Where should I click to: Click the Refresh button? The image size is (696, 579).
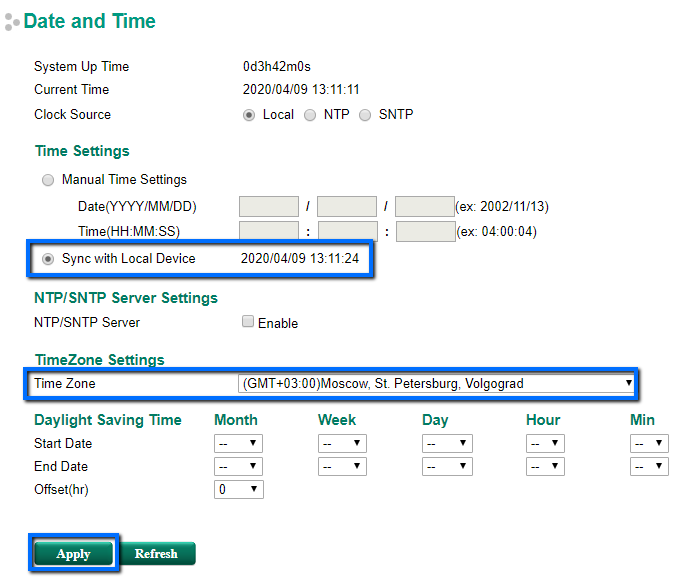pyautogui.click(x=157, y=554)
